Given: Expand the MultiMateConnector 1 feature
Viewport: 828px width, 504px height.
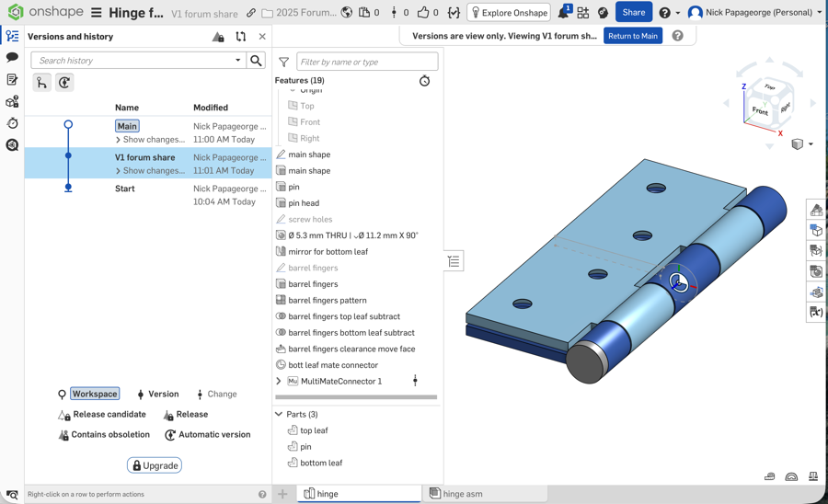Looking at the screenshot, I should (x=279, y=381).
